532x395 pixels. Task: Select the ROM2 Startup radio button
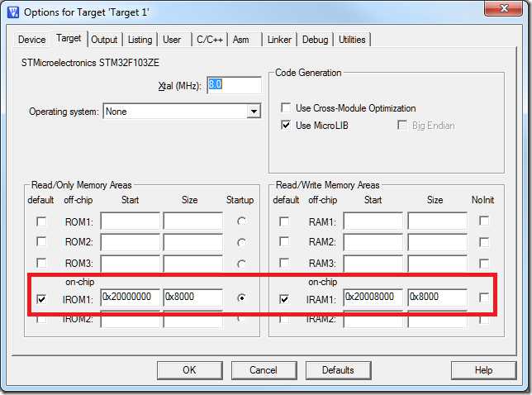[x=241, y=243]
